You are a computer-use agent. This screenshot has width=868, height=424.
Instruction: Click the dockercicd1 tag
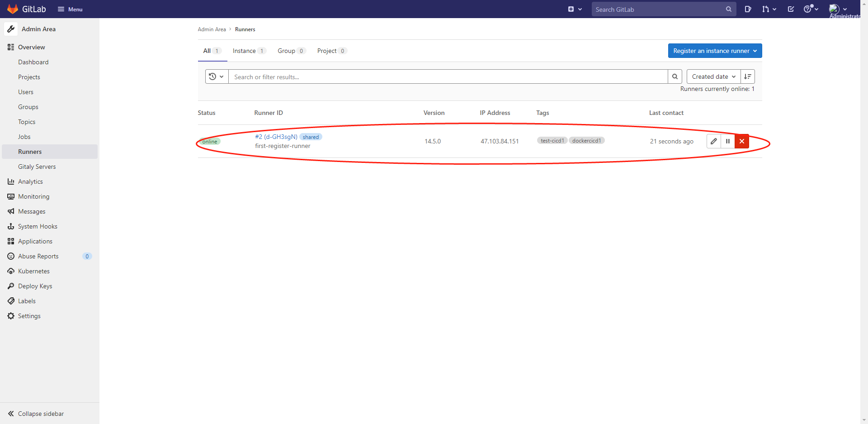[586, 141]
